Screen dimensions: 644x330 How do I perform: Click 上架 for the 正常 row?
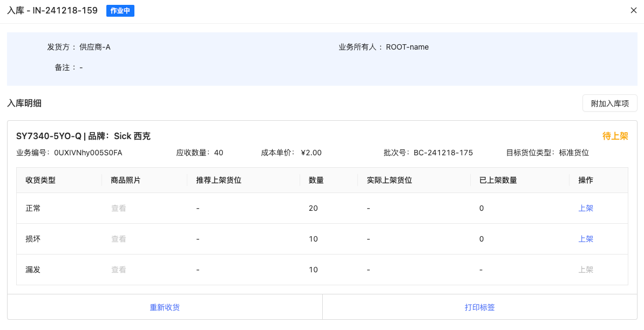[586, 208]
